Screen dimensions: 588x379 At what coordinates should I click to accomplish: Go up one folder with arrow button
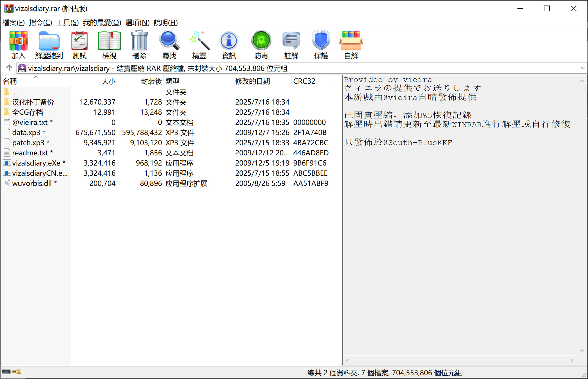9,68
